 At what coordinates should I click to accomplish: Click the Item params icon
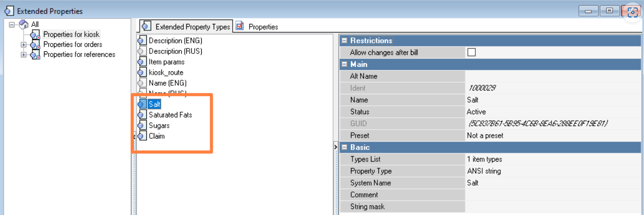[141, 62]
